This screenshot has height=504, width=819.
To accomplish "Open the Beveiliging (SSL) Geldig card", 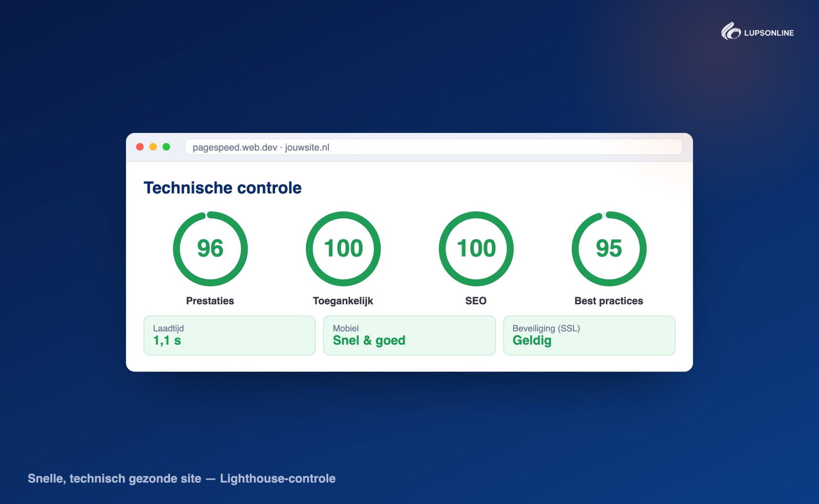I will click(x=589, y=335).
